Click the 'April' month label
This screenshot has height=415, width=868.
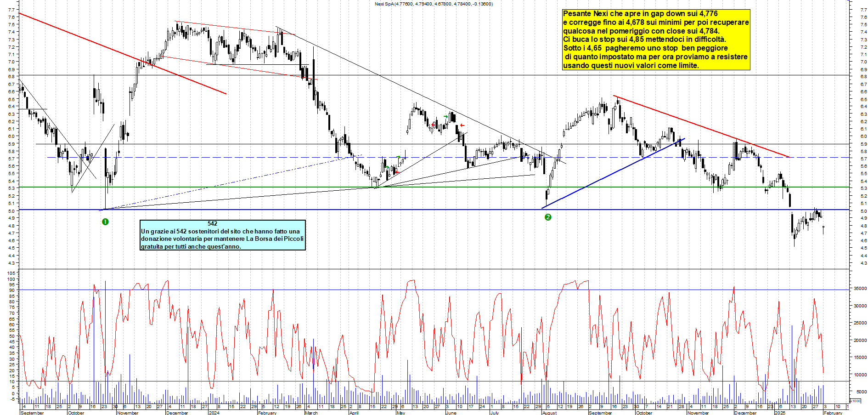(x=354, y=413)
